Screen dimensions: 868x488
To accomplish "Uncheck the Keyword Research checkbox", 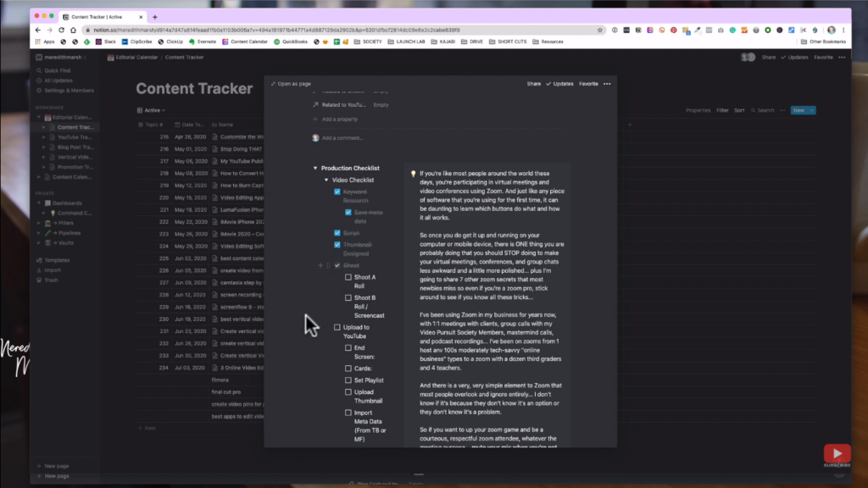I will pos(337,192).
